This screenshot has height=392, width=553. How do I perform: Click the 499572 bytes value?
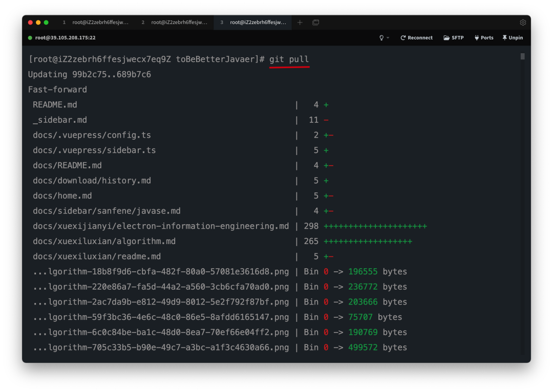point(363,347)
